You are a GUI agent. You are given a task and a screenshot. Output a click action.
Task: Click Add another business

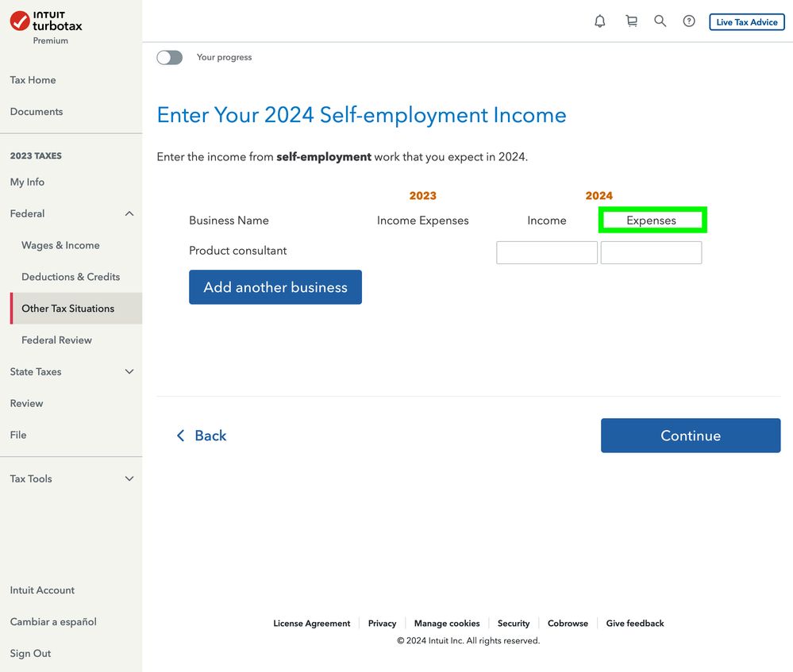(275, 287)
